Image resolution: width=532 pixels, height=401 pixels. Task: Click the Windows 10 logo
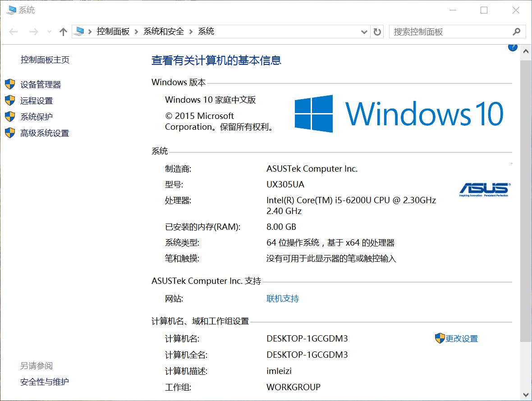point(399,114)
